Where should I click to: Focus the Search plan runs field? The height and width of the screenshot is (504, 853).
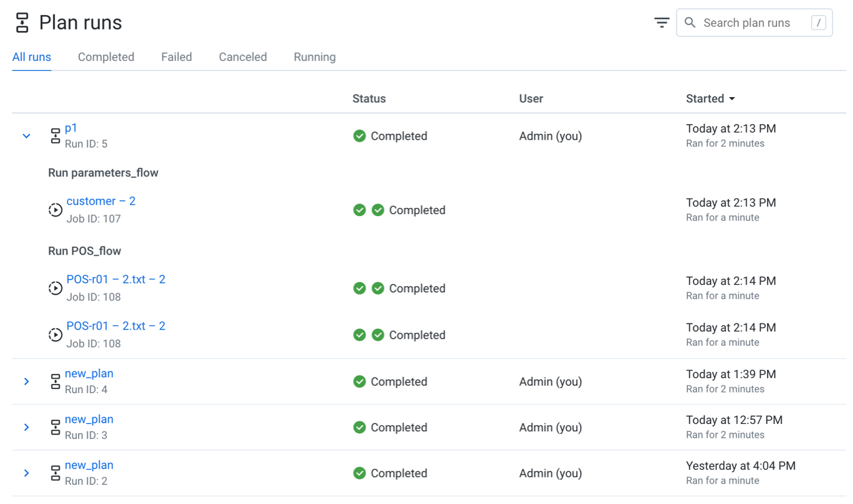coord(755,23)
